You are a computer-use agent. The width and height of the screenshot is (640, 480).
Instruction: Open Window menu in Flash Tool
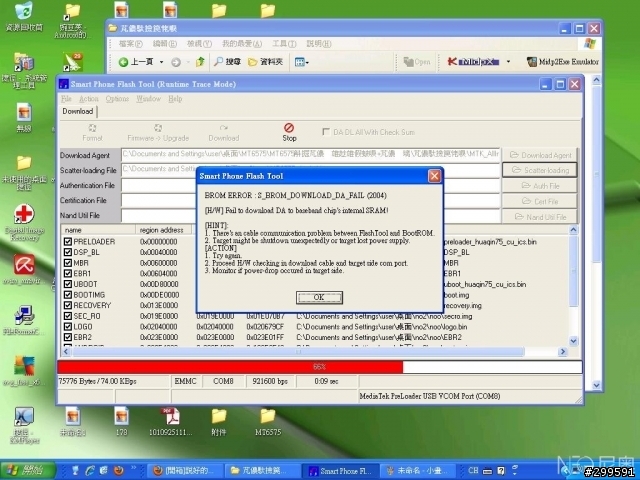point(149,99)
